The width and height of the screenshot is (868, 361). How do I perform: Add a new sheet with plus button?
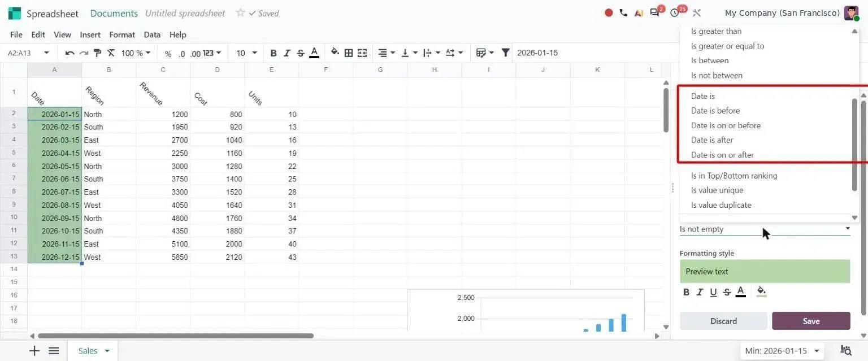pyautogui.click(x=34, y=351)
